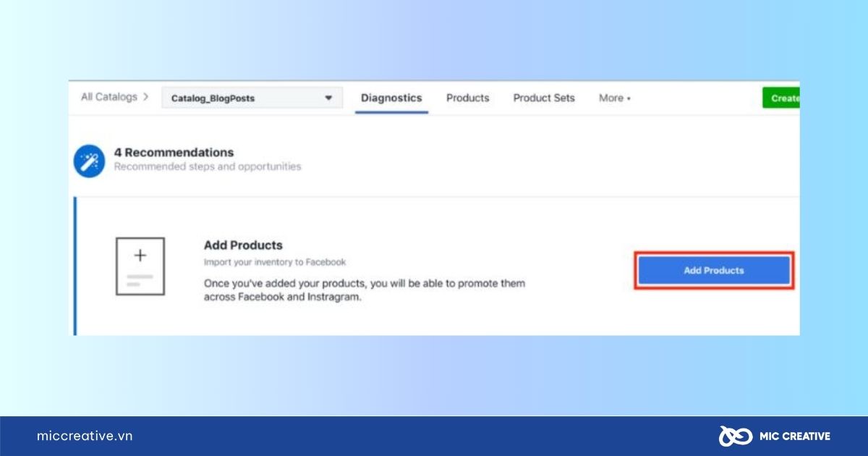The image size is (868, 456).
Task: Click the blue Add Products button
Action: coord(714,271)
